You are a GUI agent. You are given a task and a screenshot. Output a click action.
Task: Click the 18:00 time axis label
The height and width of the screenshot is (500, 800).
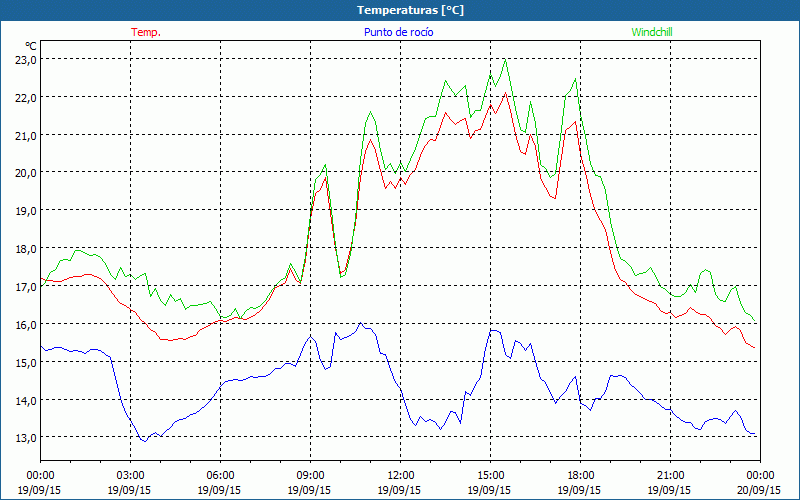580,476
